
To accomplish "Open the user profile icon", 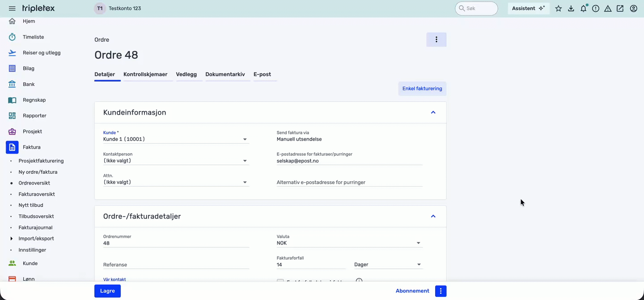I will [633, 9].
